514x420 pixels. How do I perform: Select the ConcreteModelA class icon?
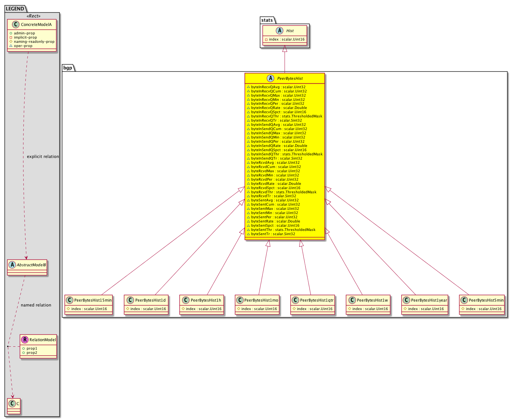click(x=16, y=25)
